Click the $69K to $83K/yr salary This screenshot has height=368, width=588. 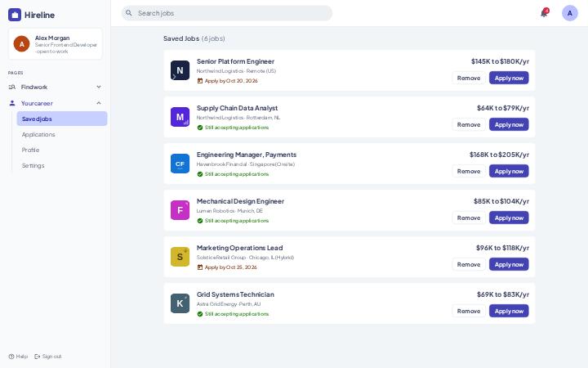[503, 294]
